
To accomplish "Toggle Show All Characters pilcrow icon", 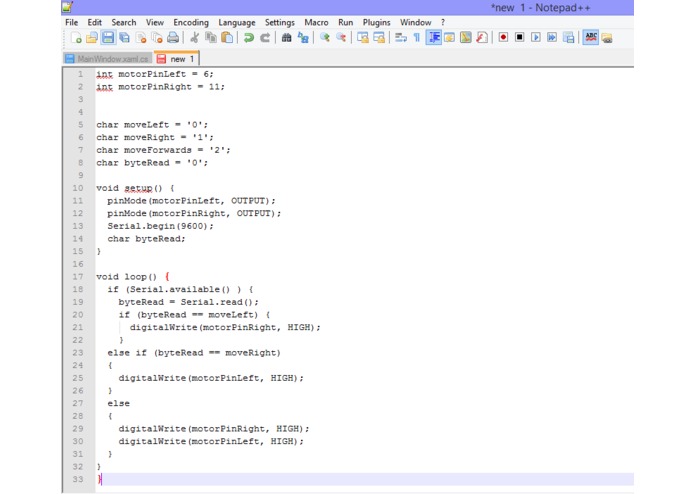I will [x=417, y=38].
